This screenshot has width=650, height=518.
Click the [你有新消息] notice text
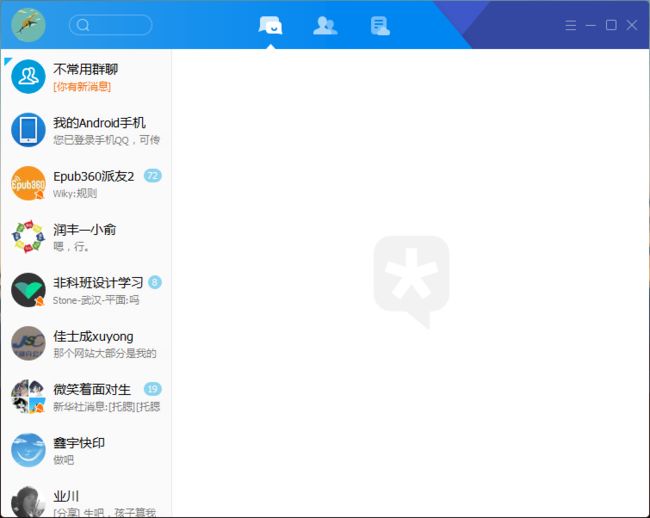(x=82, y=86)
